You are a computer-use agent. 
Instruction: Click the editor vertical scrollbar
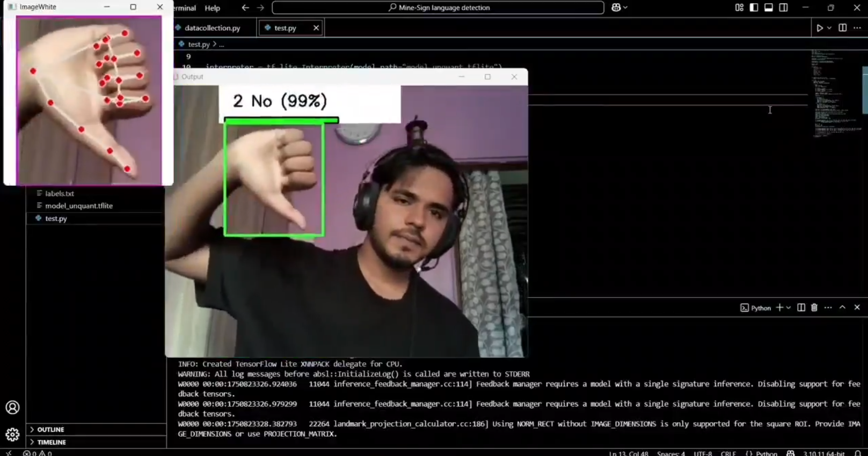click(865, 90)
